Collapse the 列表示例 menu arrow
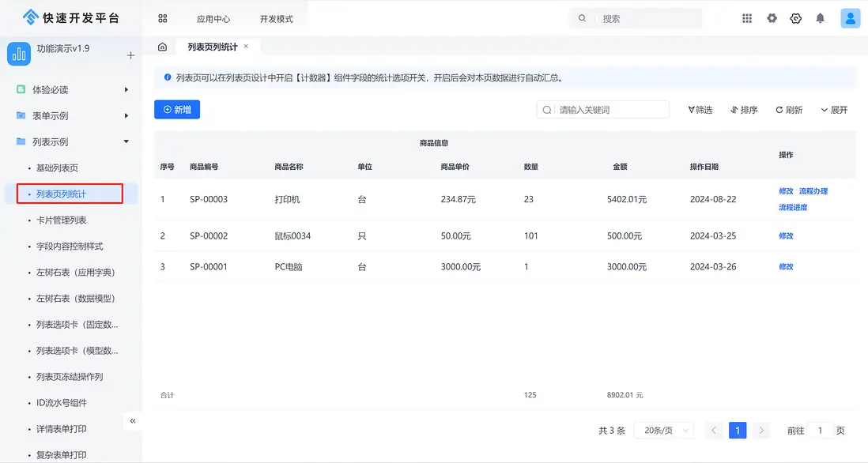This screenshot has width=868, height=463. pos(126,141)
